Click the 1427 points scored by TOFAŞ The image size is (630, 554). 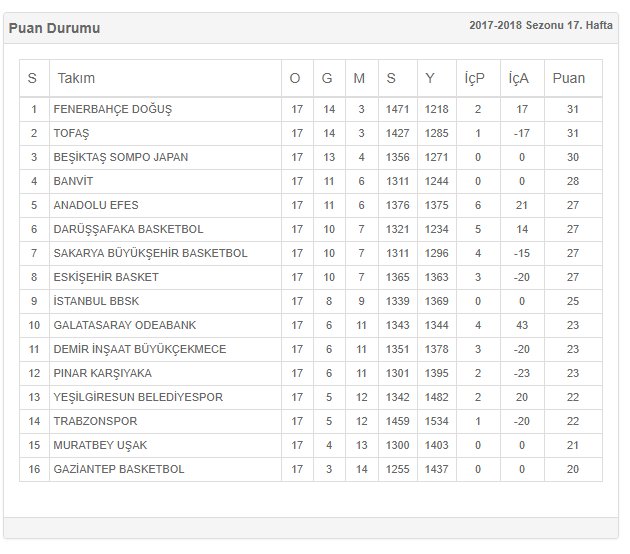[x=397, y=133]
